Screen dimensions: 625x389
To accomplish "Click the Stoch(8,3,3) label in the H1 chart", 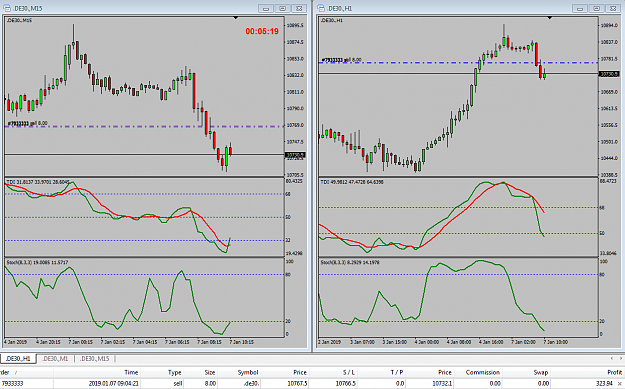I will [x=350, y=262].
